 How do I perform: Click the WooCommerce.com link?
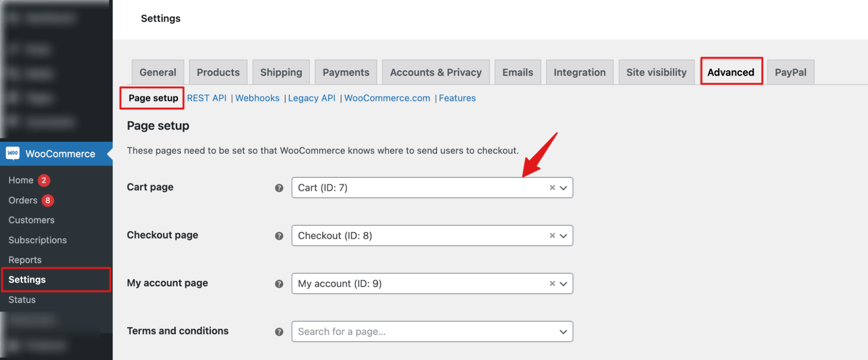(386, 98)
